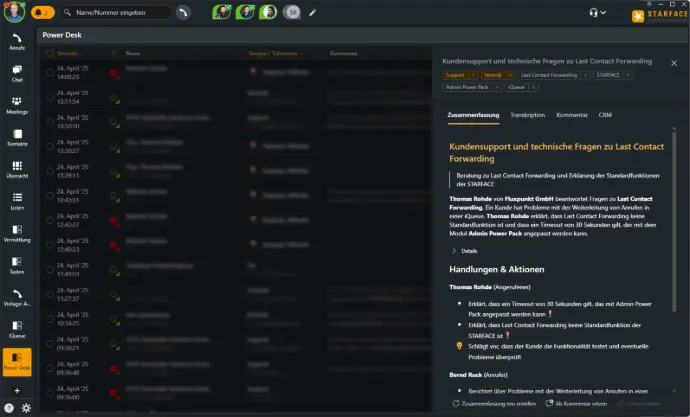The height and width of the screenshot is (417, 690).
Task: Click the Admin Power Pack tag label
Action: (x=466, y=87)
